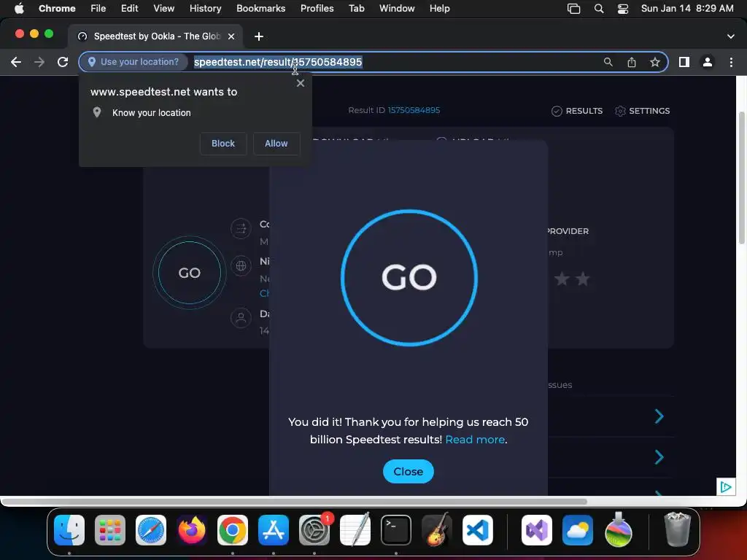
Task: Open Firefox from the Dock
Action: pyautogui.click(x=192, y=530)
